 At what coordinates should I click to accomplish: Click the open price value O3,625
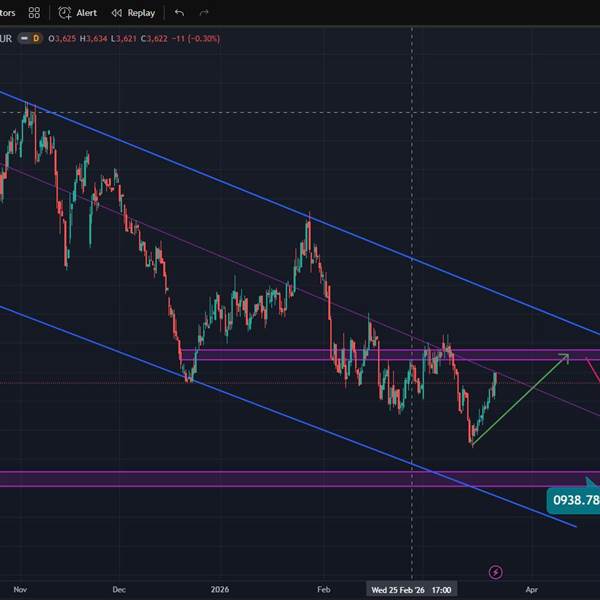(62, 39)
